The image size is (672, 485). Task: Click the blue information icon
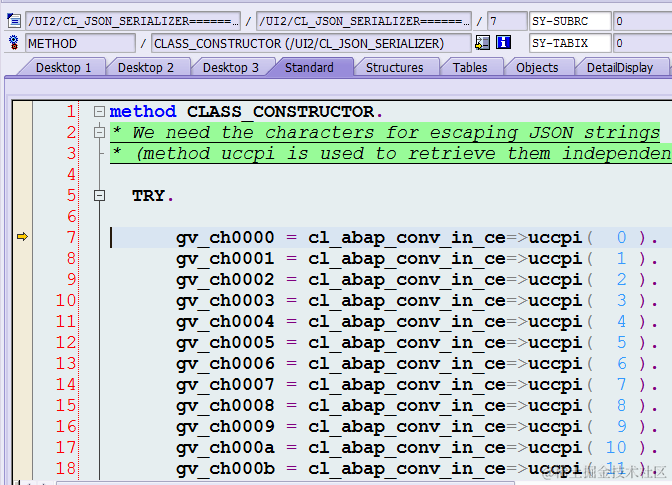(x=503, y=43)
